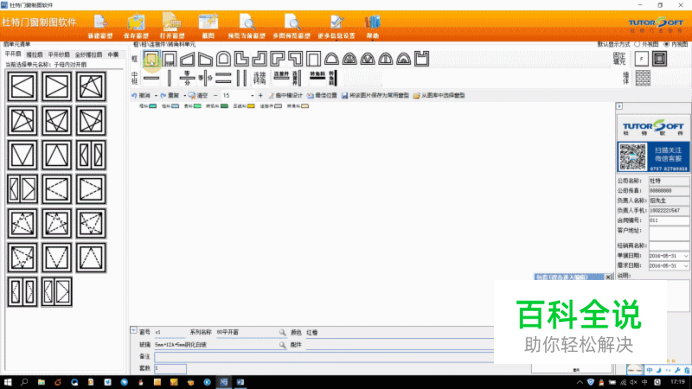Switch to the 平开纱扇 tab

[59, 54]
